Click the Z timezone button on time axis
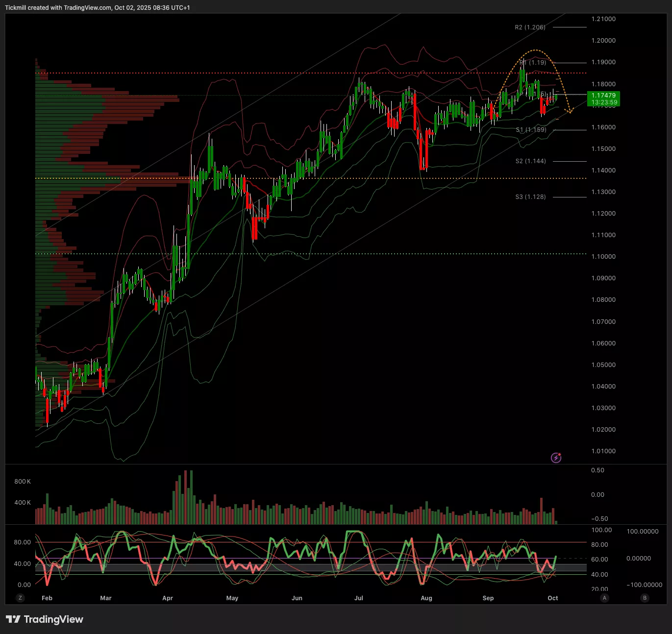The height and width of the screenshot is (634, 672). tap(20, 598)
